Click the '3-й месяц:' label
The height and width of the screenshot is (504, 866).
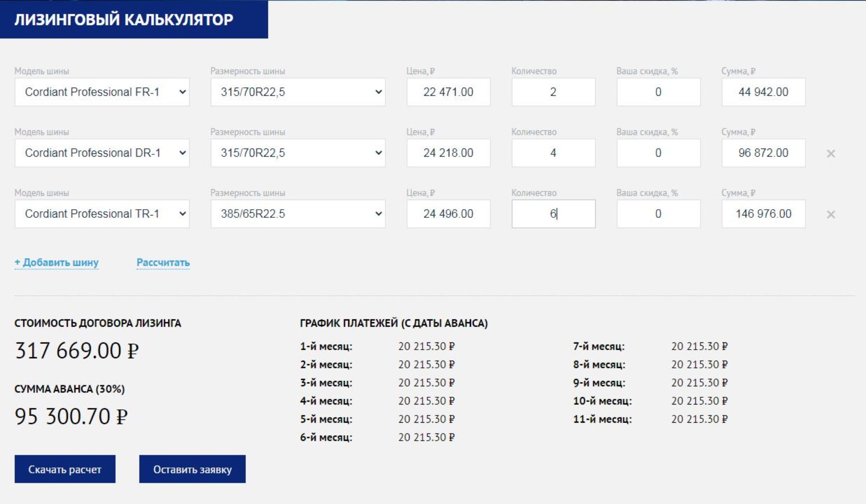[x=326, y=383]
